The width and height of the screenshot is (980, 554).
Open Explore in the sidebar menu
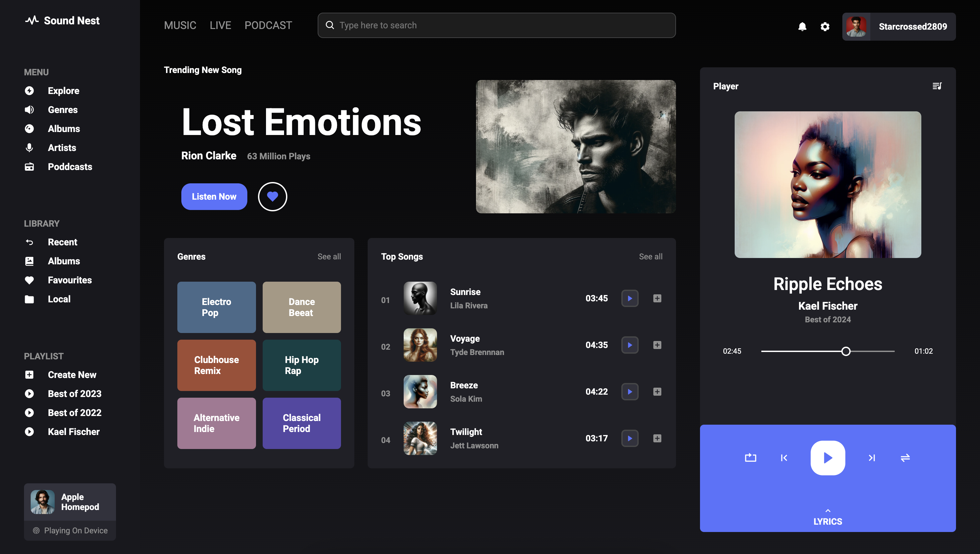tap(63, 91)
